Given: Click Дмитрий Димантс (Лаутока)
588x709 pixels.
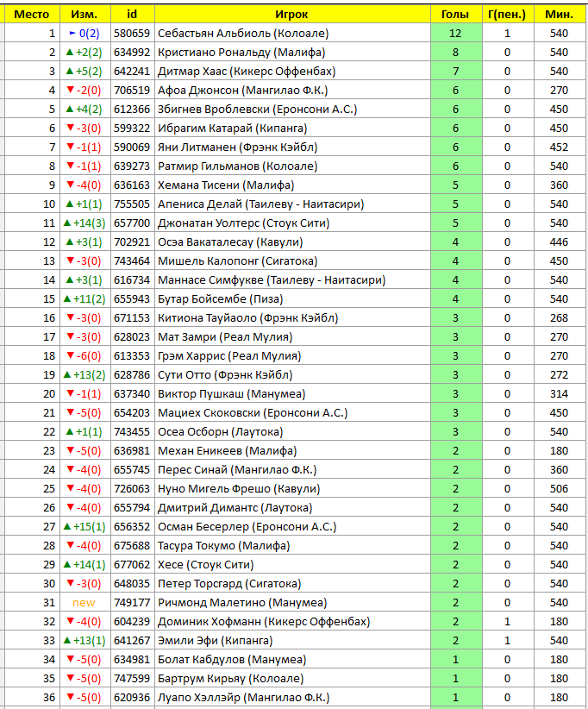Looking at the screenshot, I should click(235, 508).
